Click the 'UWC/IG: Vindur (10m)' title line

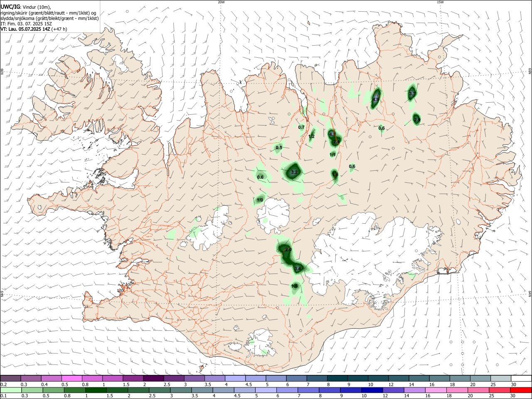coord(26,7)
